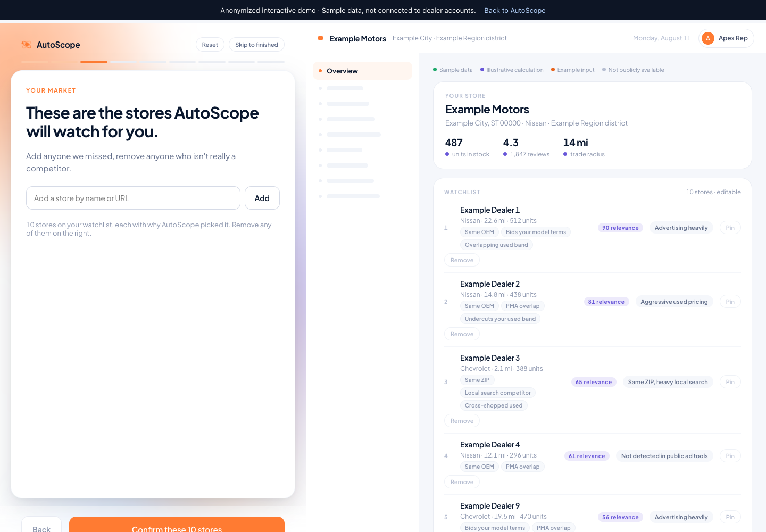The image size is (766, 532).
Task: Click the Aggressive used pricing tag
Action: 674,302
